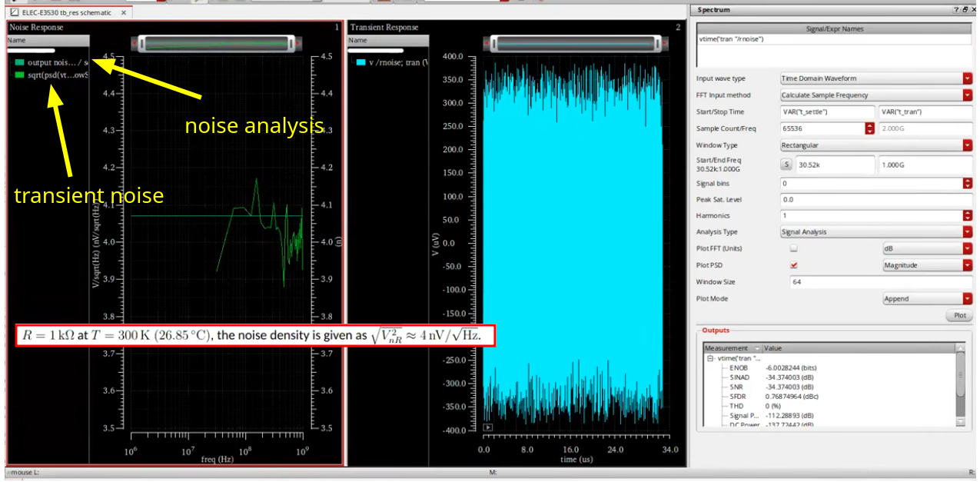Click the Value column header in Outputs
The height and width of the screenshot is (482, 980).
coord(859,348)
